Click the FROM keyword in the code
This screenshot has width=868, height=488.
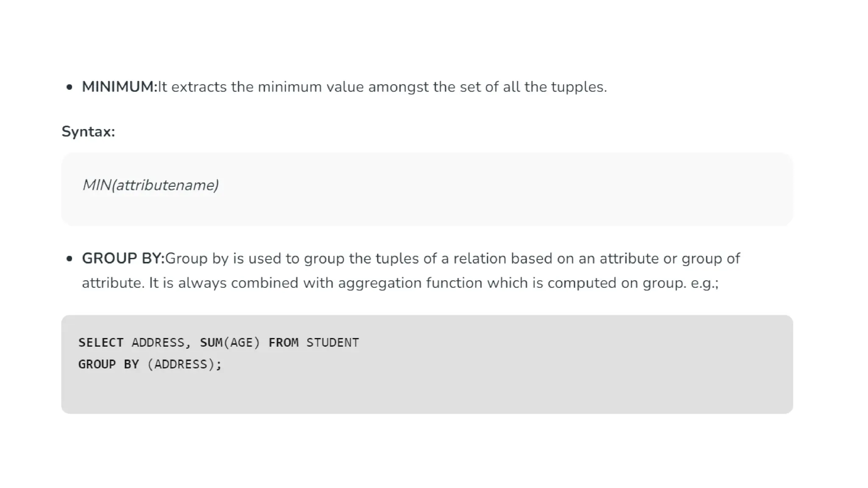(x=283, y=342)
